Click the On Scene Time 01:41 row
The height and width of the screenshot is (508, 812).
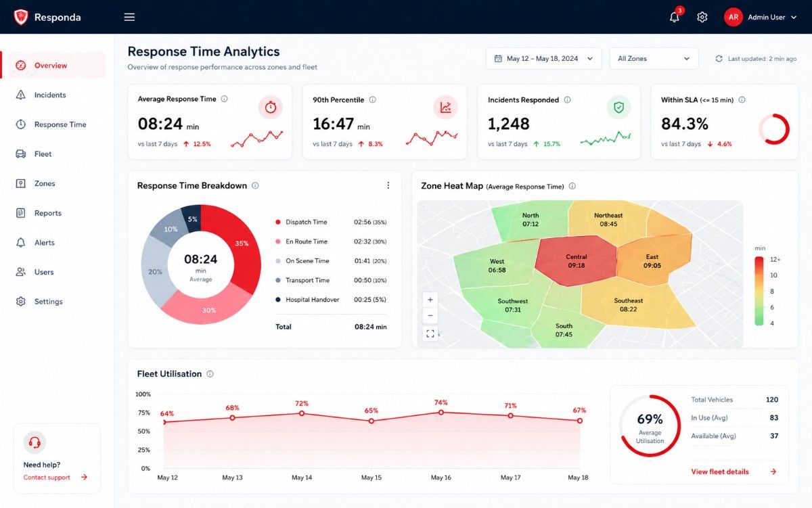click(x=331, y=261)
